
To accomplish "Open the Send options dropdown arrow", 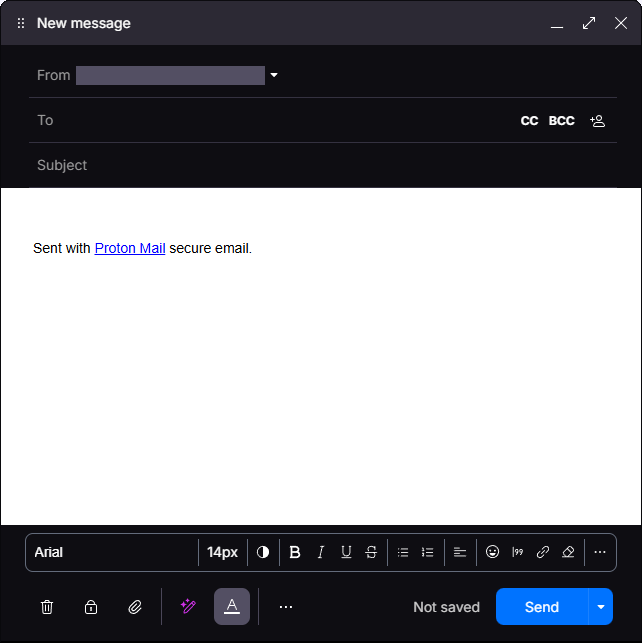I will pos(601,607).
